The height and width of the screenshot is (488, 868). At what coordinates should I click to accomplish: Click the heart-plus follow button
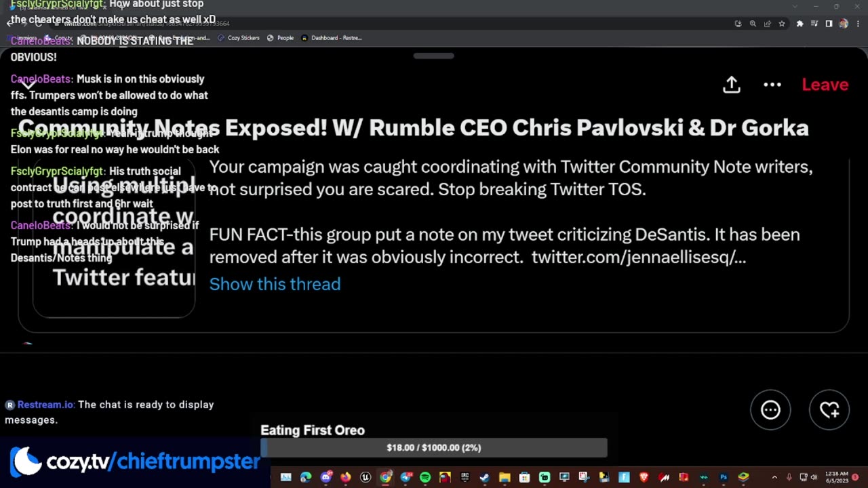tap(829, 410)
